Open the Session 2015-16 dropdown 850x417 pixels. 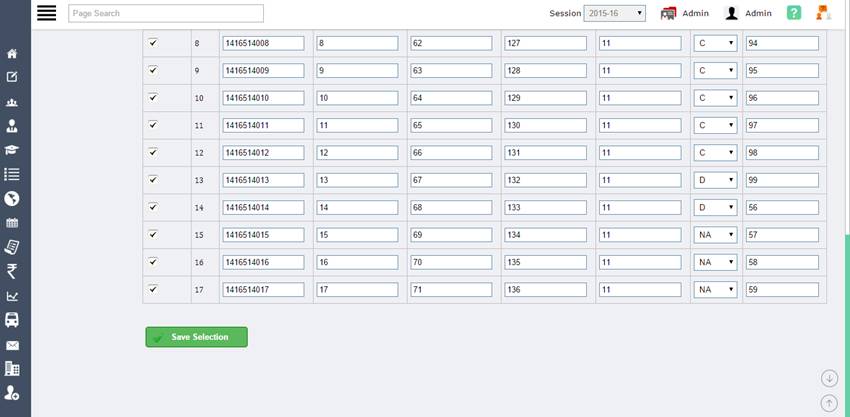(x=615, y=13)
